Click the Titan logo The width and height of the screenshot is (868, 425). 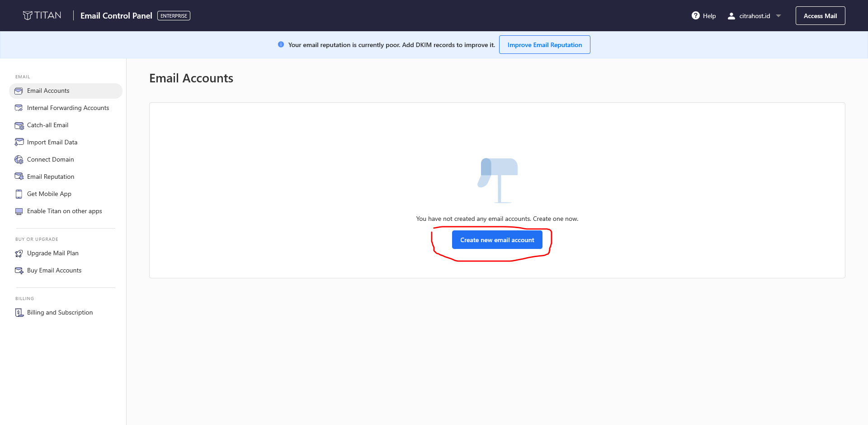42,15
